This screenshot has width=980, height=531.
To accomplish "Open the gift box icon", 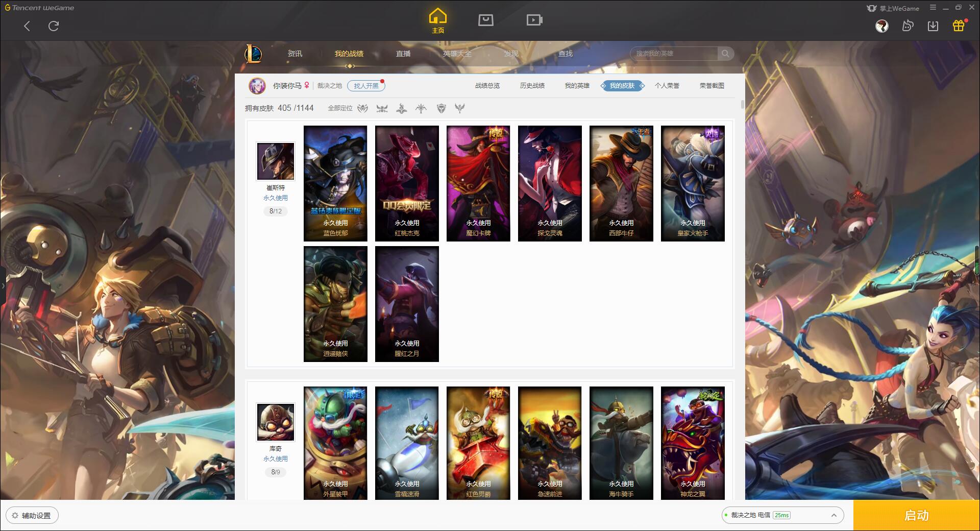I will pyautogui.click(x=959, y=26).
